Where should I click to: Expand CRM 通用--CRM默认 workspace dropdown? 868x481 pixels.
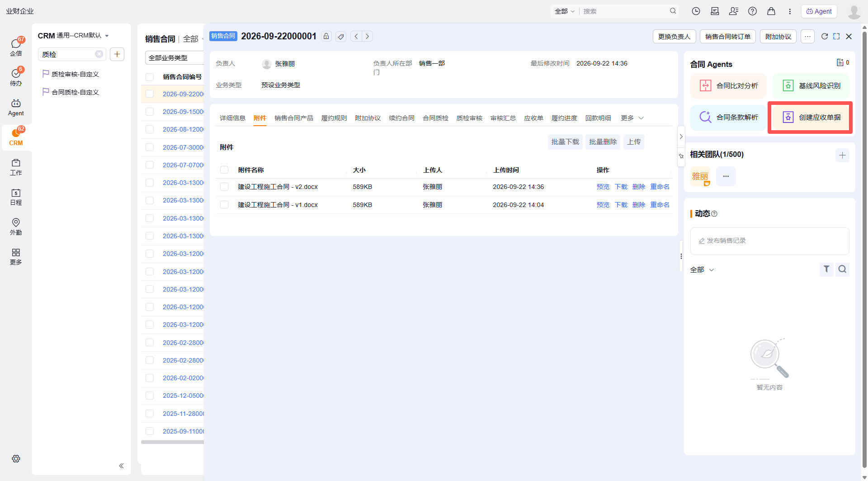click(x=73, y=35)
